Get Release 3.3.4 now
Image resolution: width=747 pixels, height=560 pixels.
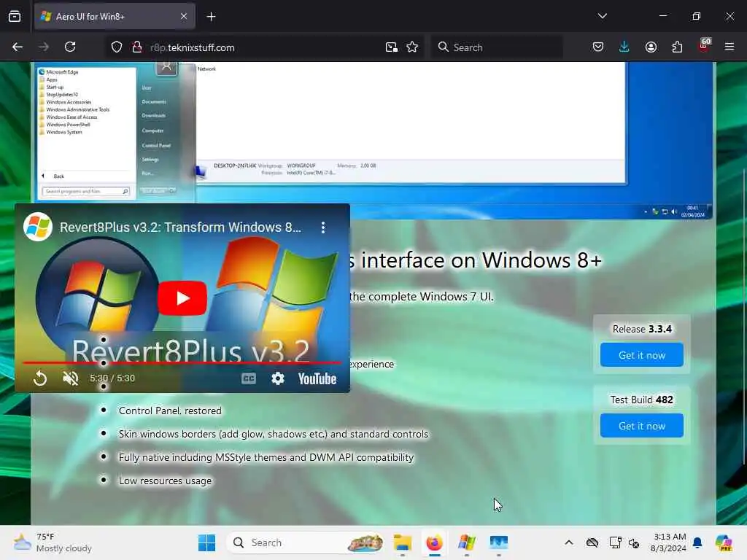[642, 355]
